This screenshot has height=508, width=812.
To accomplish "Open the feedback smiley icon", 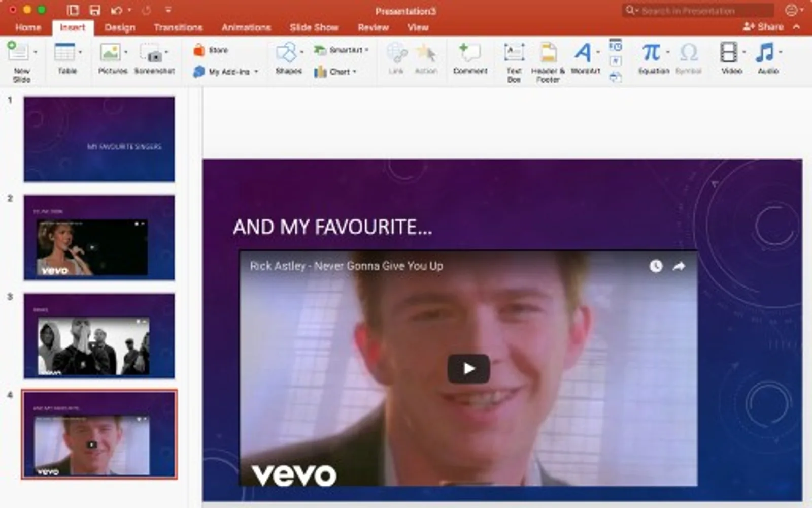I will point(791,10).
